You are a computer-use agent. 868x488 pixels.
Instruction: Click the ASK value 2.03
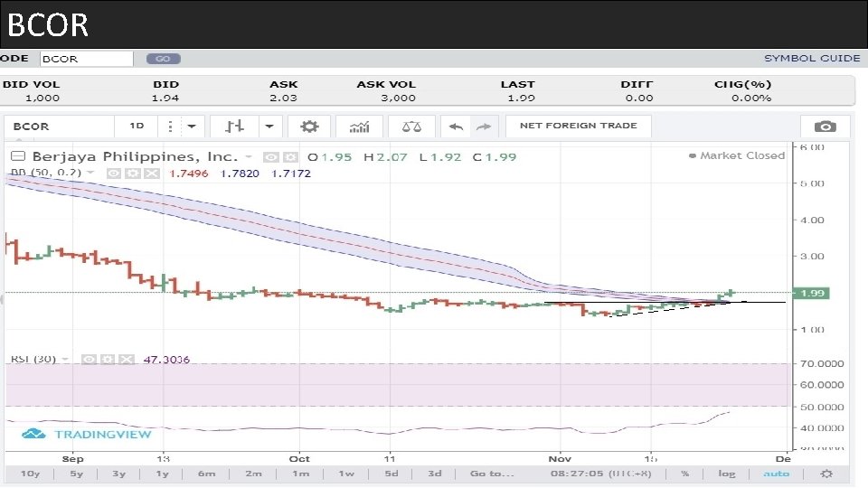tap(283, 98)
